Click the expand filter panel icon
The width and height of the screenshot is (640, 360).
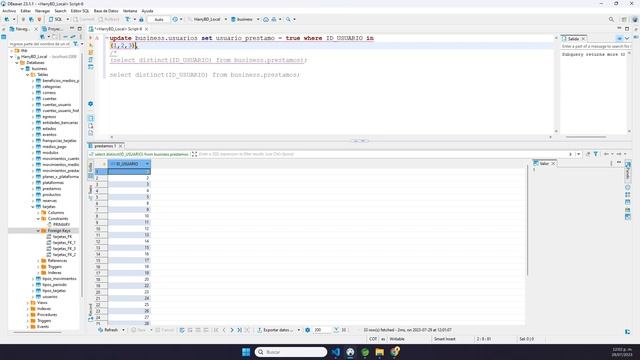click(x=194, y=154)
